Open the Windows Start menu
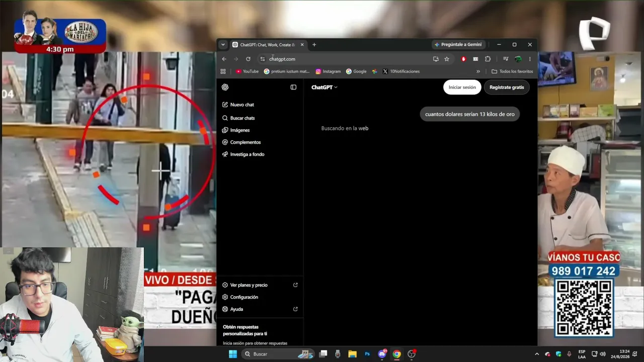This screenshot has height=362, width=644. 233,354
